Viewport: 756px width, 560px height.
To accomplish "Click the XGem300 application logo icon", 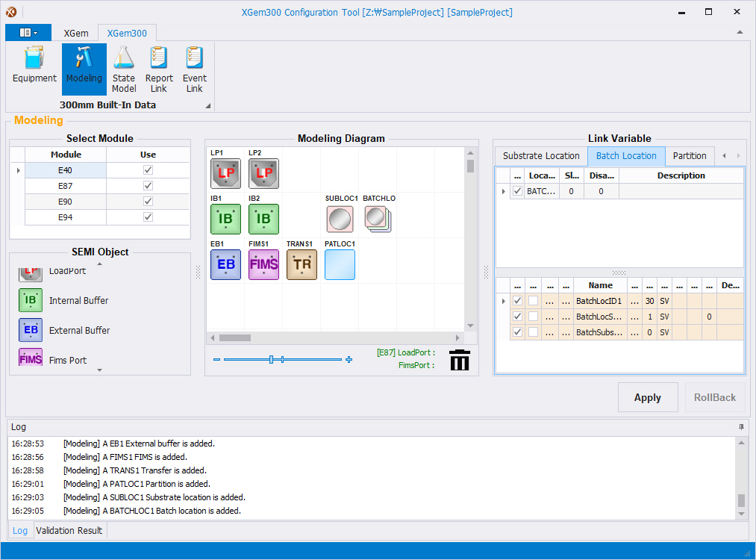I will pos(11,12).
